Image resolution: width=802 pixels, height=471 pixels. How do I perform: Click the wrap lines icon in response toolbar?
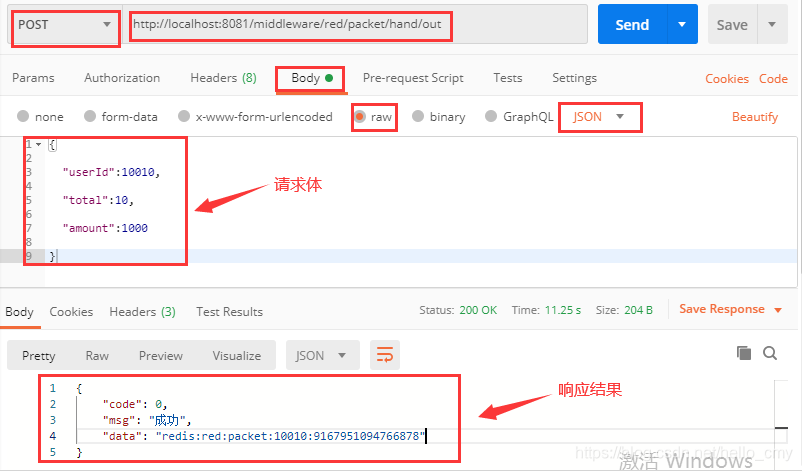(385, 355)
